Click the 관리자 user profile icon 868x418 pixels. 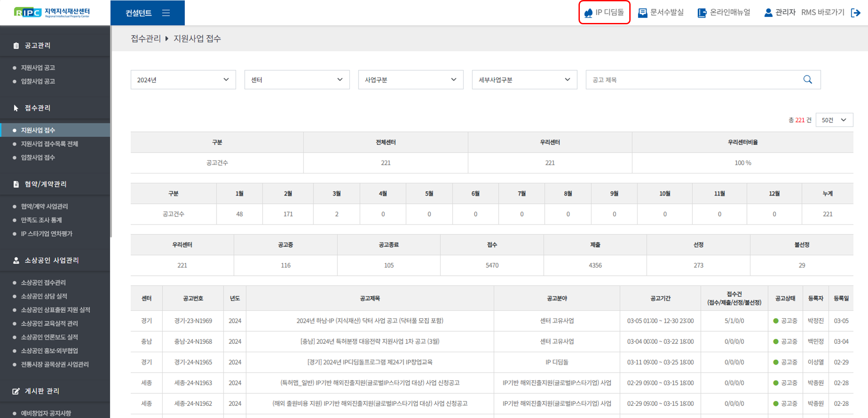pyautogui.click(x=768, y=13)
